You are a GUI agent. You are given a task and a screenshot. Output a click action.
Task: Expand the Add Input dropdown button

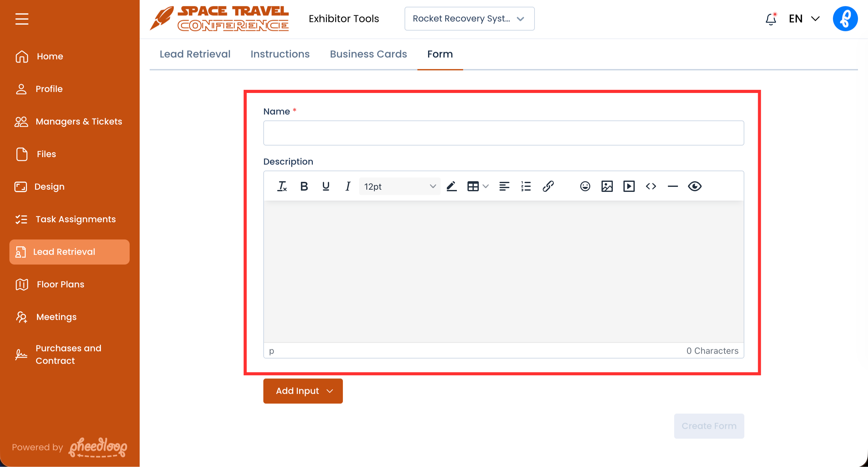303,391
